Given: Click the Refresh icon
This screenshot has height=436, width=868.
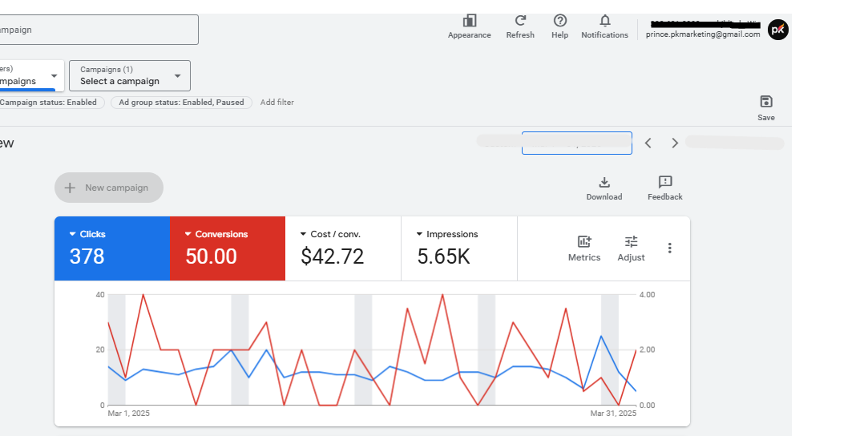Looking at the screenshot, I should [x=520, y=21].
